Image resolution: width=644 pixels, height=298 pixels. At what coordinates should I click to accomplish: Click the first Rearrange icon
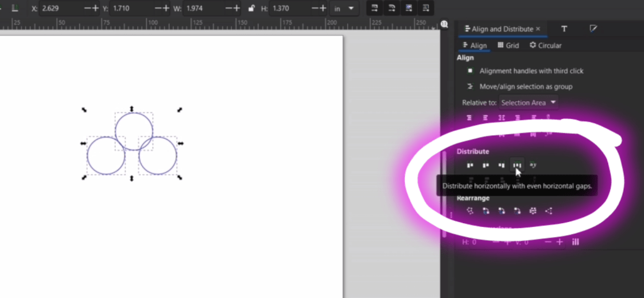pos(469,211)
